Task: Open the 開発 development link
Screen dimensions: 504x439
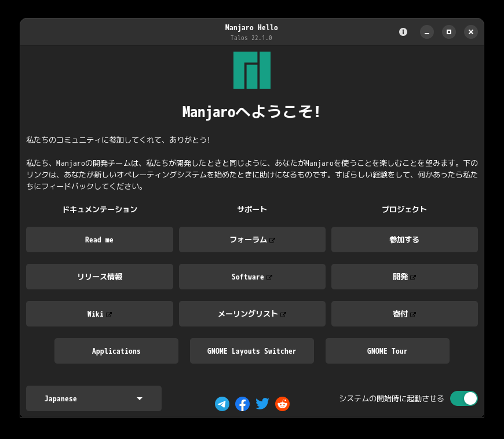Action: coord(405,277)
